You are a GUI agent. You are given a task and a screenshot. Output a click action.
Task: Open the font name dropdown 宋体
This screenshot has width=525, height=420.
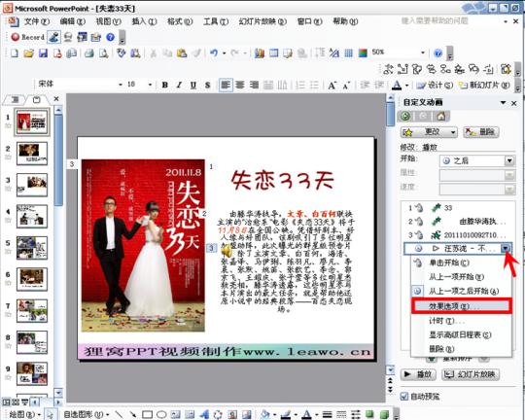click(x=121, y=85)
